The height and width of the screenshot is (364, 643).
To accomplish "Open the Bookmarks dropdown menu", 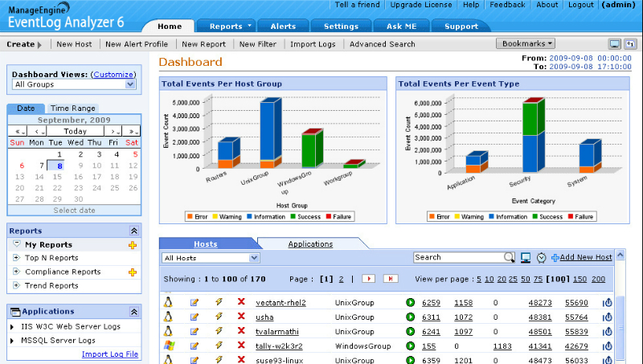I will click(526, 43).
